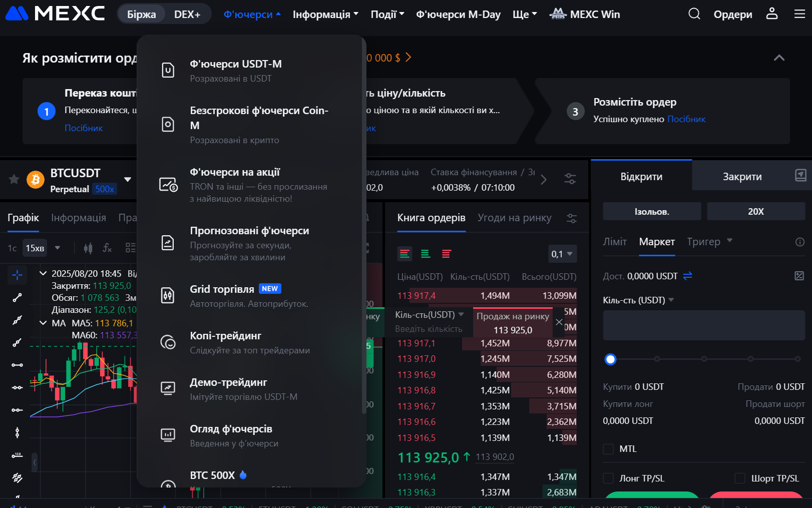Click the MEXC logo
Screen dimensions: 812x508
click(x=55, y=14)
